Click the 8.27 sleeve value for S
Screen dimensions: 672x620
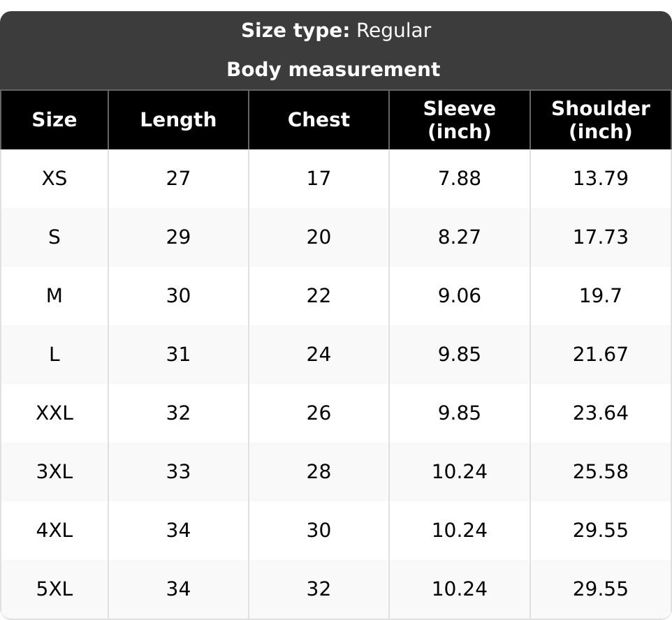click(x=460, y=237)
